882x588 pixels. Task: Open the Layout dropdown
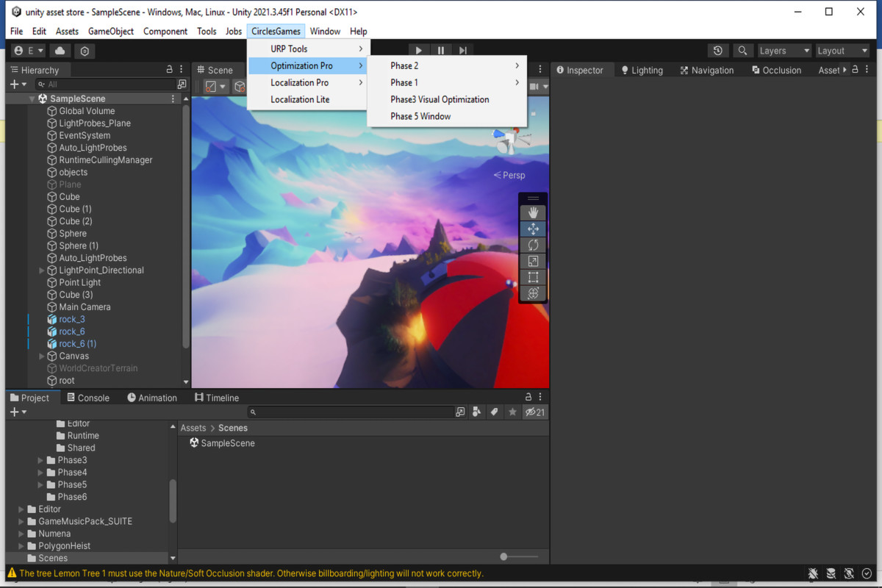(843, 51)
